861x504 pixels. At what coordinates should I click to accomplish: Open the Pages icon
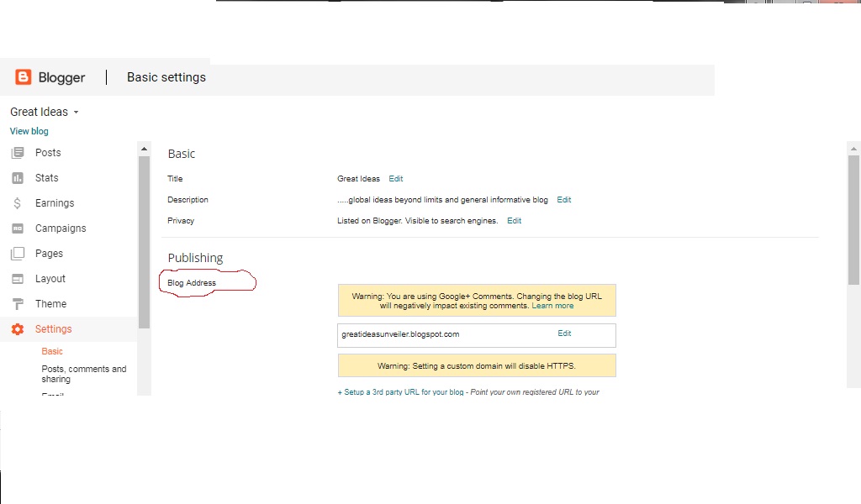pos(18,254)
